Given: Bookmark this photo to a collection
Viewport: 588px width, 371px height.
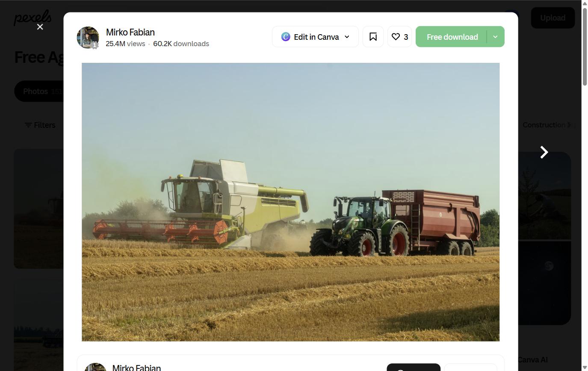Looking at the screenshot, I should tap(373, 37).
